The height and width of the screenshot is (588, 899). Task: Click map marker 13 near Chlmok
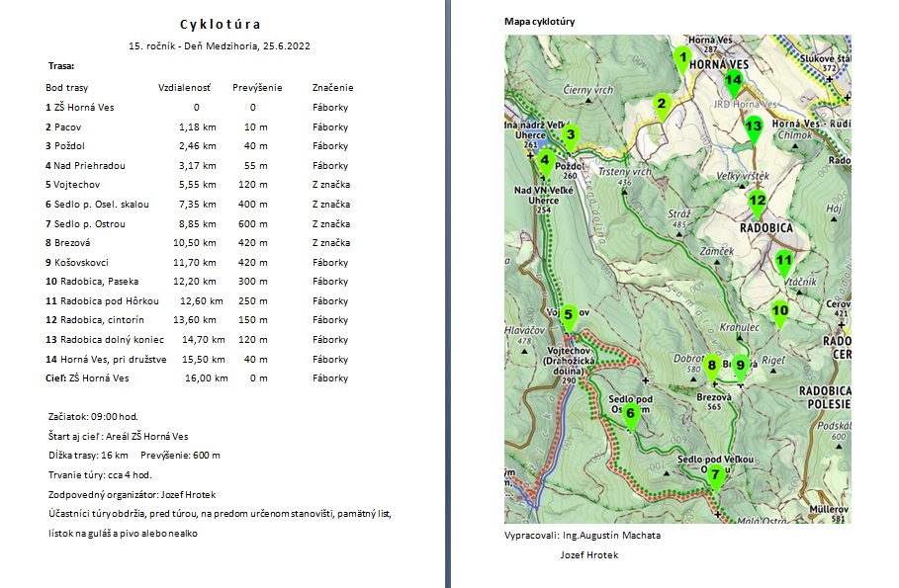coord(754,129)
